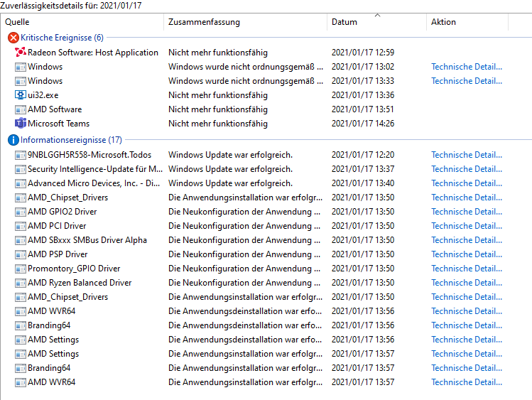The height and width of the screenshot is (400, 532).
Task: Click the date 2021/01/17 13:40
Action: 363,183
